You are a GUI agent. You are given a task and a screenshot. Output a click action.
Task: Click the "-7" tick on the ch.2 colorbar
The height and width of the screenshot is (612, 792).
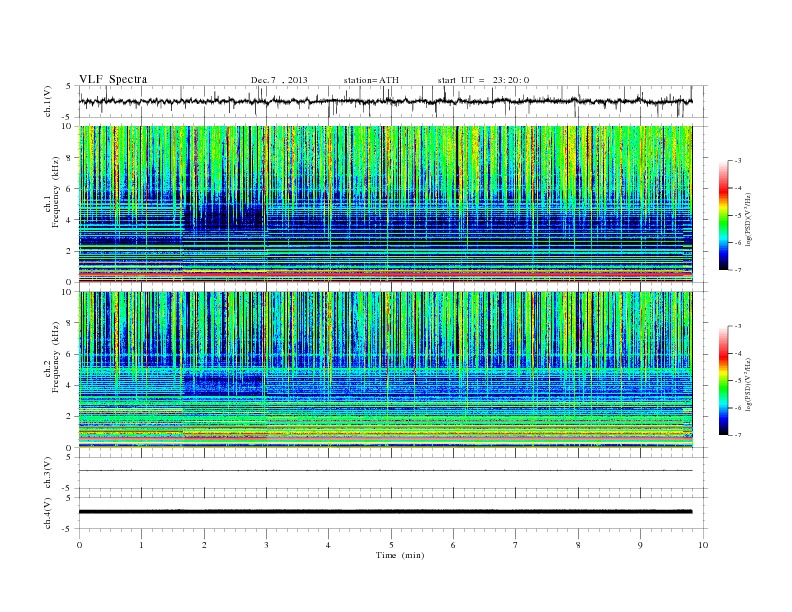pos(737,435)
